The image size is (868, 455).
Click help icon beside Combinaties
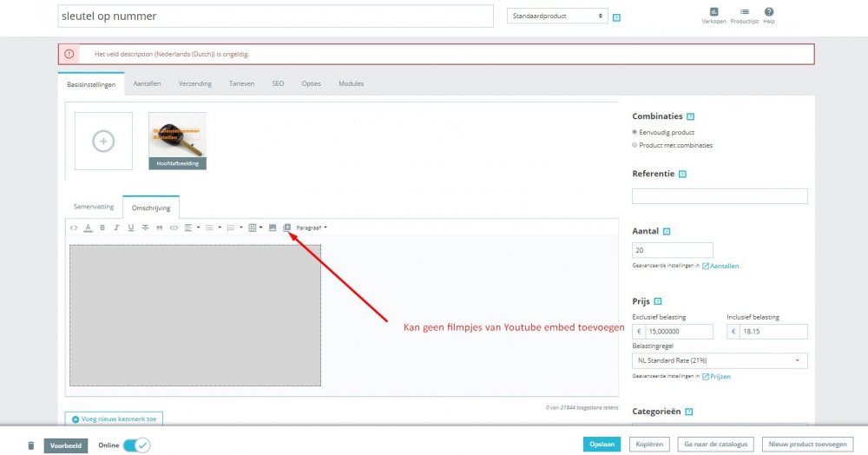pyautogui.click(x=690, y=117)
